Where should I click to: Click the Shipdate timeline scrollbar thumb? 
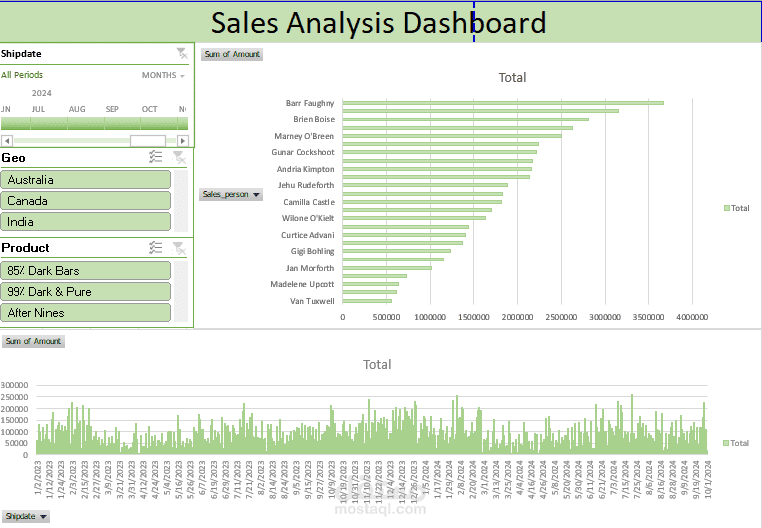(x=148, y=141)
